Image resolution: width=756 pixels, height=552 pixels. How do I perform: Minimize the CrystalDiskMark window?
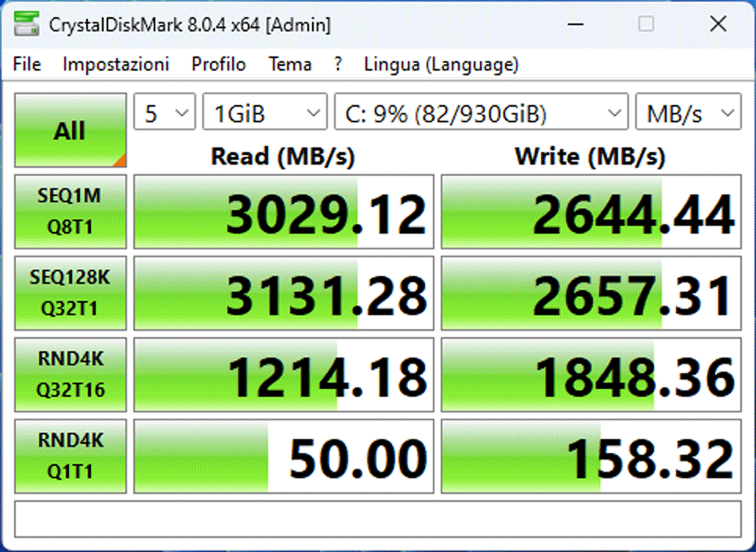click(x=575, y=24)
